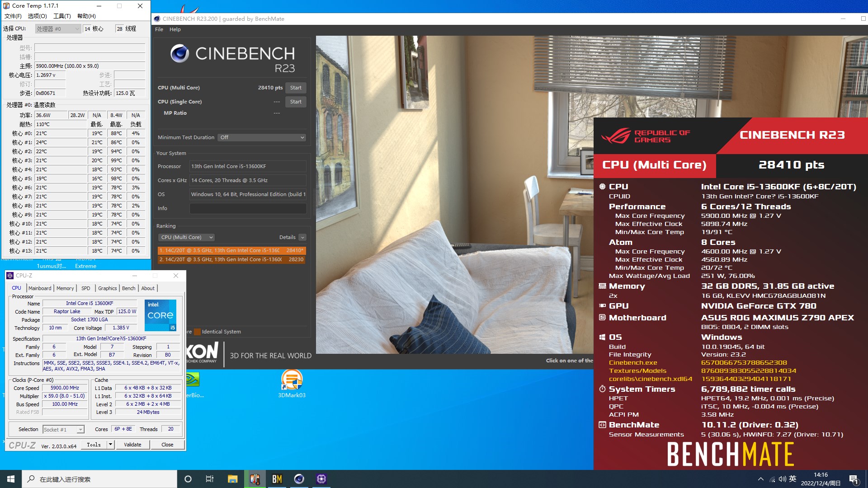
Task: Open the partially hidden NVIDIA desktop icon
Action: pyautogui.click(x=193, y=379)
